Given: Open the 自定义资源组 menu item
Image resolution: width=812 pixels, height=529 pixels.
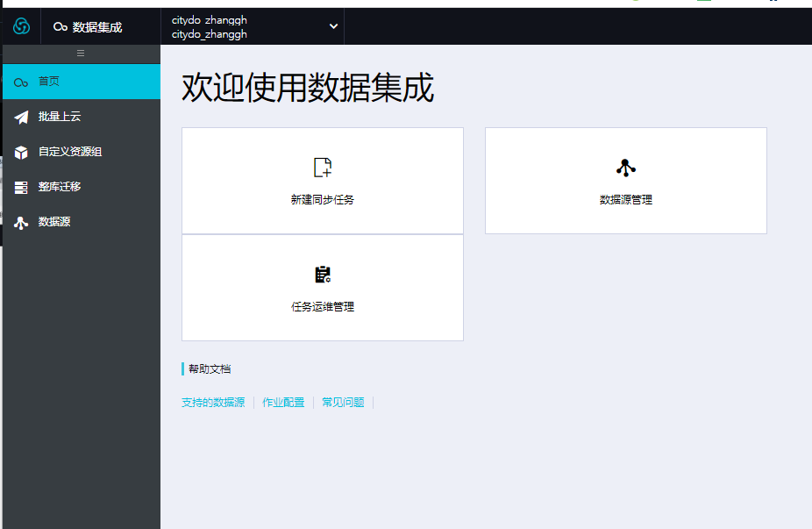Looking at the screenshot, I should tap(82, 152).
